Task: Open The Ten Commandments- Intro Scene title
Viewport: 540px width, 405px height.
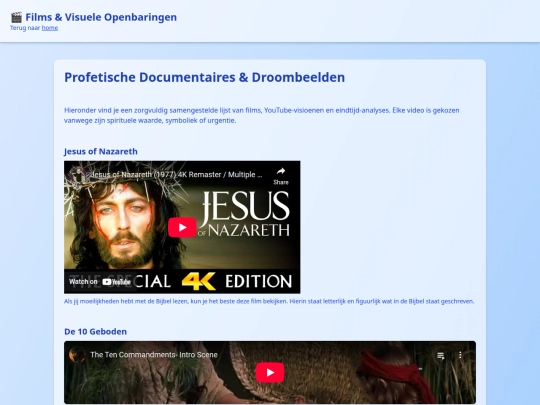Action: click(154, 355)
